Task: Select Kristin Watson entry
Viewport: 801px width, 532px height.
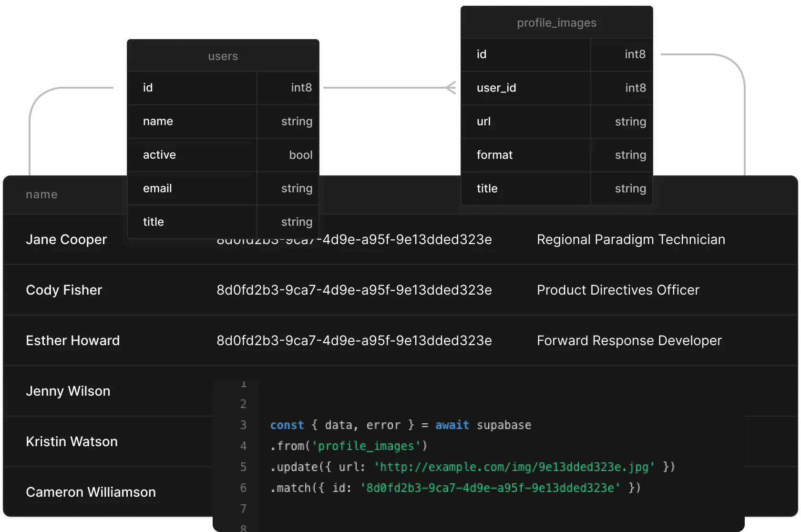Action: (72, 441)
